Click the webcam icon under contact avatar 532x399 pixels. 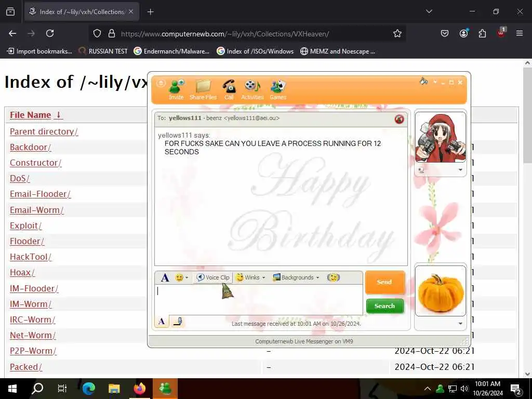coord(421,170)
